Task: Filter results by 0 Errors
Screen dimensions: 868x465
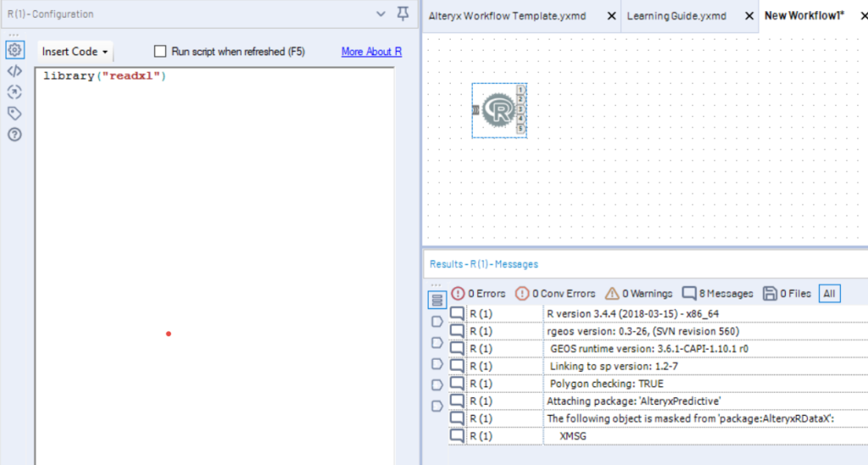Action: [478, 294]
